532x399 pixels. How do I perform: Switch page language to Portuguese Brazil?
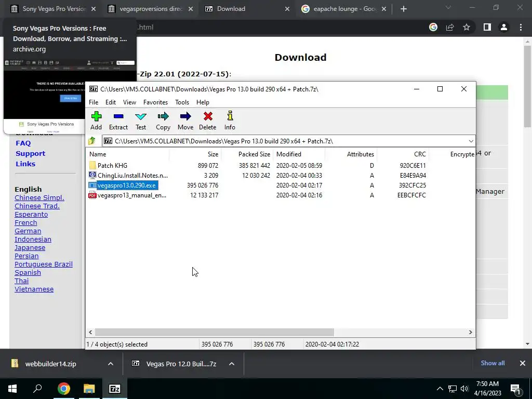tap(44, 264)
